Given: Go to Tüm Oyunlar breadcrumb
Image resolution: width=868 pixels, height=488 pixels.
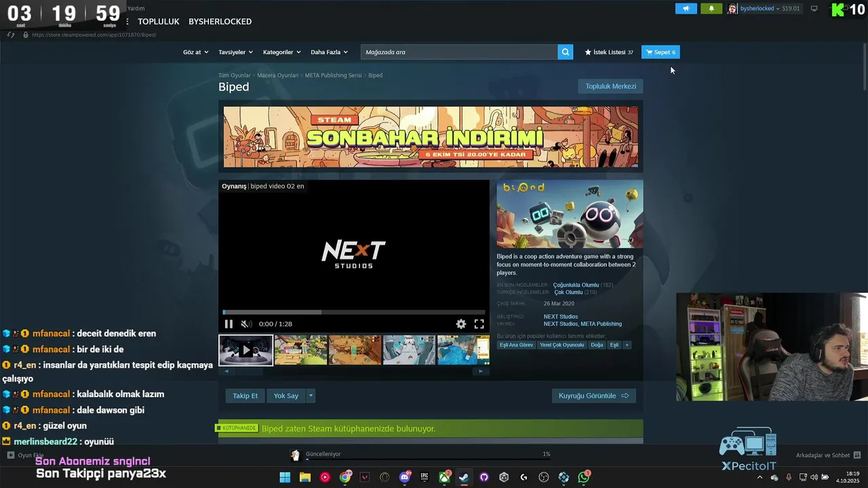Looking at the screenshot, I should click(235, 75).
